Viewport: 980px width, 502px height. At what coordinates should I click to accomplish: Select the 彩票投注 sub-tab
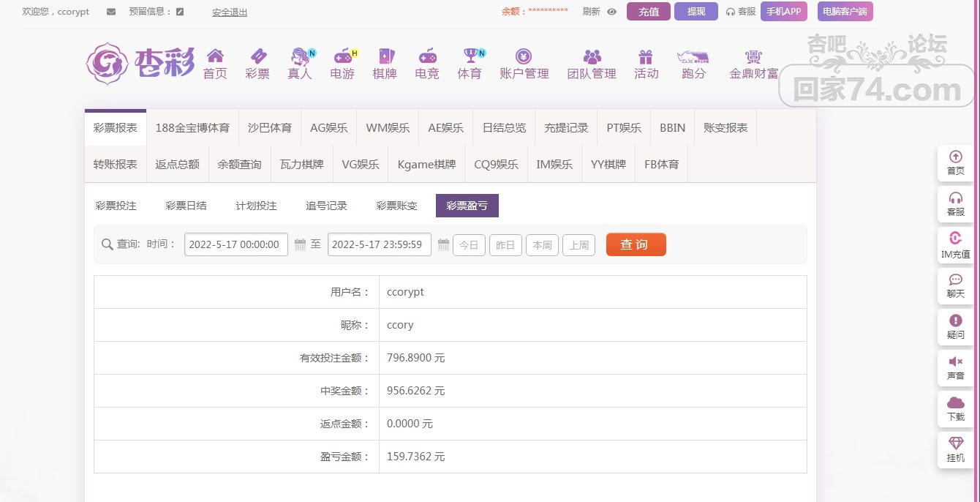[x=116, y=206]
